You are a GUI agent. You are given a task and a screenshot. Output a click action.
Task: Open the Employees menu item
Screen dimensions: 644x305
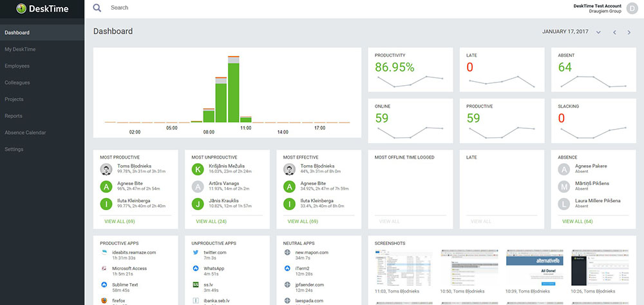[x=17, y=66]
